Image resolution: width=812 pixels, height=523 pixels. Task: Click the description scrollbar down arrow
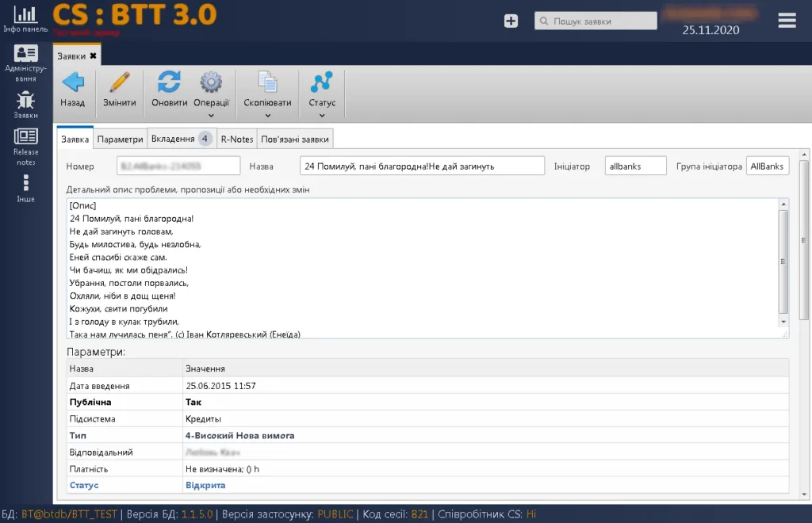(783, 321)
